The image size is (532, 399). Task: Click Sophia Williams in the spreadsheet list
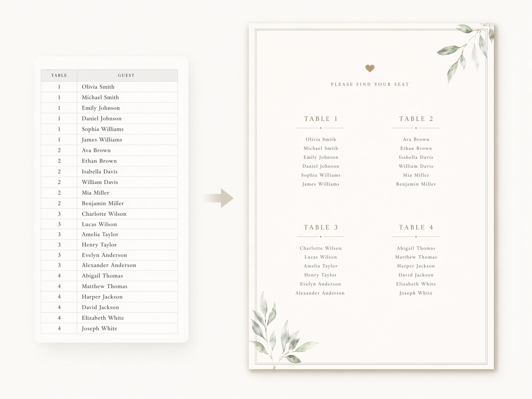103,129
